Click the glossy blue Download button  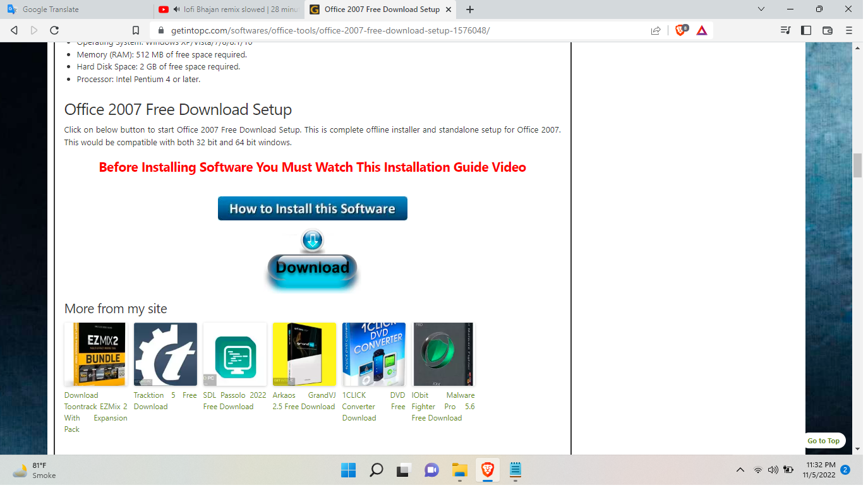[313, 268]
